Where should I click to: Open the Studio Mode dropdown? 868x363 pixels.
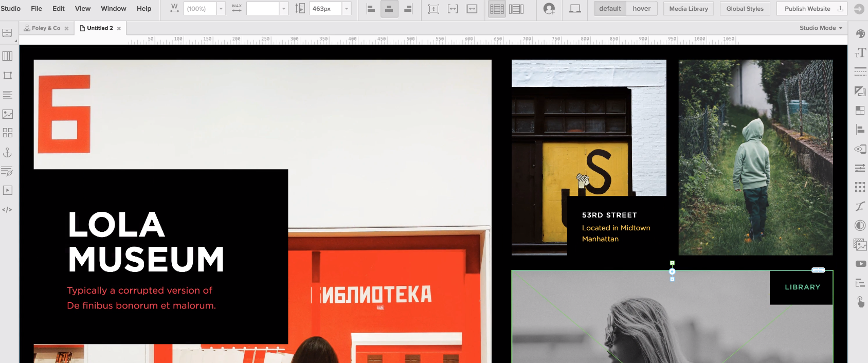821,28
